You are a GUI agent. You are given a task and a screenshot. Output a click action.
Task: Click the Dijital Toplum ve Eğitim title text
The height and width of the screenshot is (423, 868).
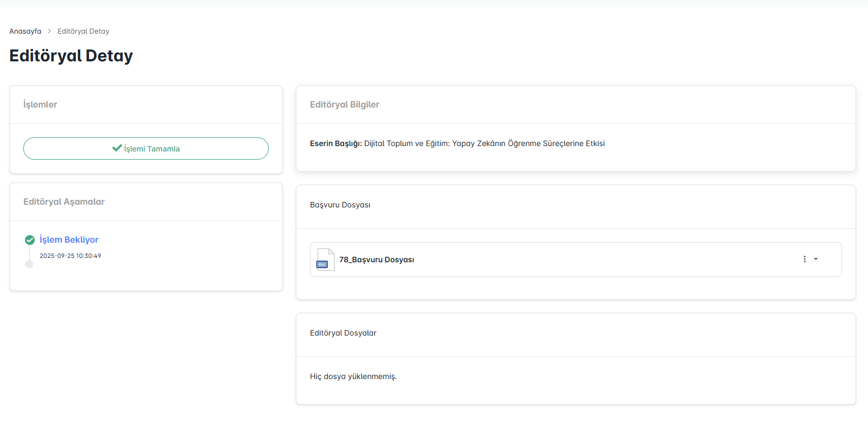pyautogui.click(x=484, y=144)
